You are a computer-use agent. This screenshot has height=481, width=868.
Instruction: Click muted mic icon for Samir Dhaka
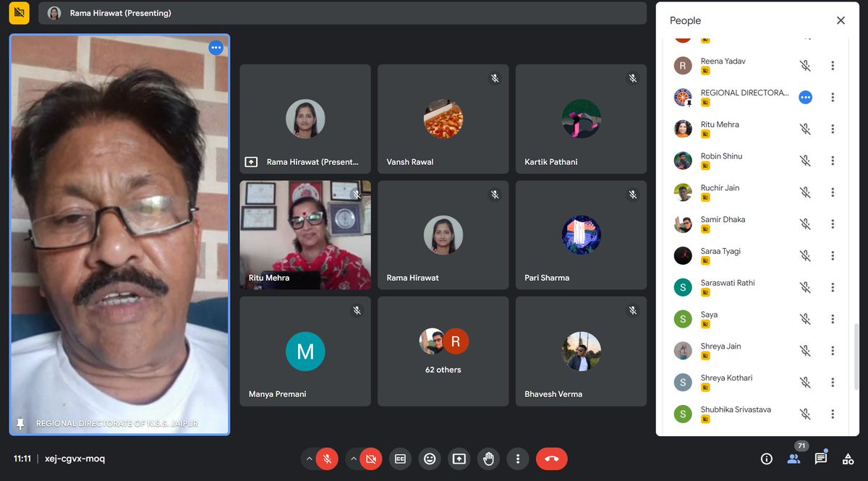(x=805, y=224)
